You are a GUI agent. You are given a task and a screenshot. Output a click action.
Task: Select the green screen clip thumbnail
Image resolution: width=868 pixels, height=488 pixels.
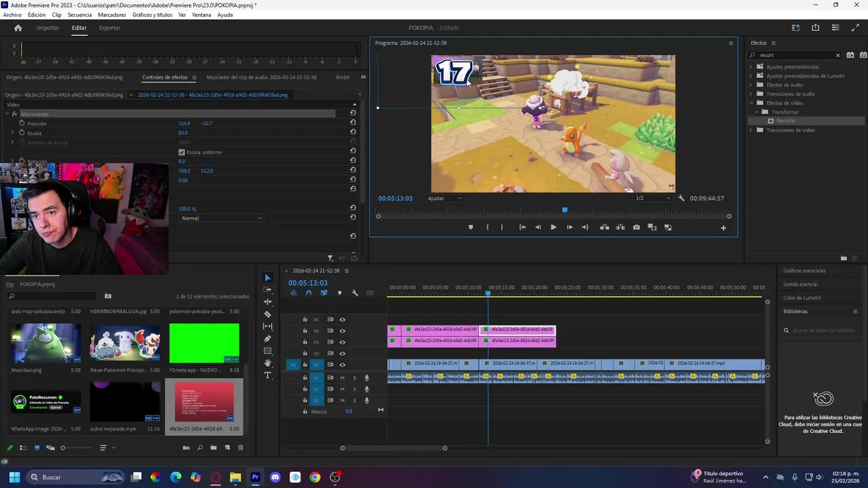pyautogui.click(x=204, y=343)
